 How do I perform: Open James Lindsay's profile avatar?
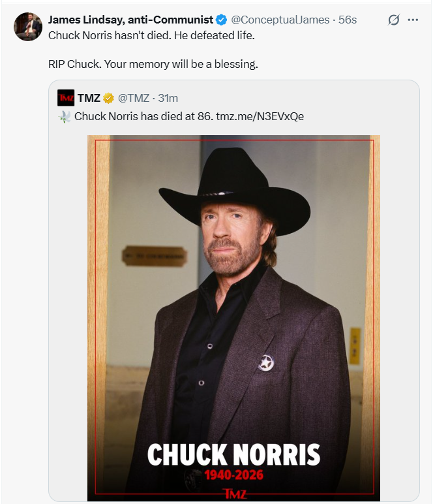[28, 27]
